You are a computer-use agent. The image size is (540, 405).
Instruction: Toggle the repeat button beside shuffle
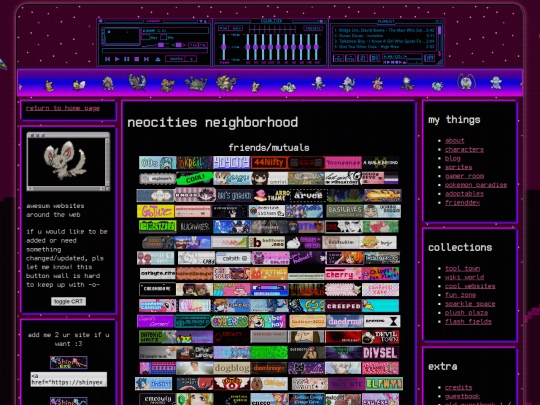pyautogui.click(x=191, y=59)
